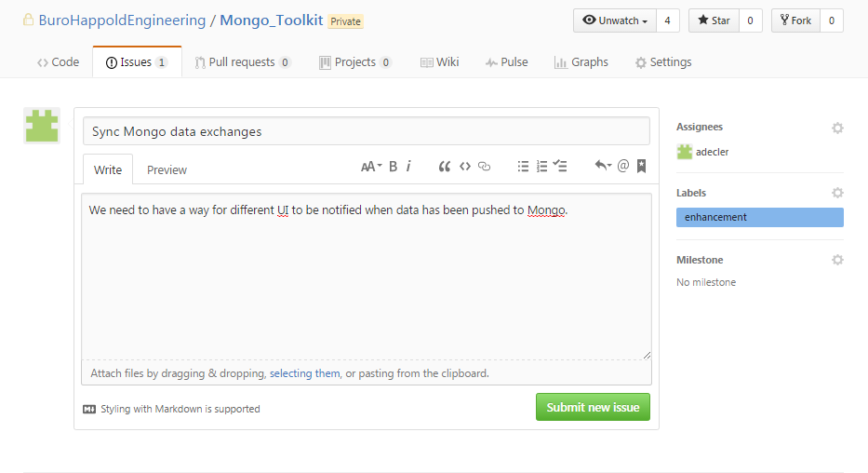
Task: Click the 'No milestone' text
Action: pos(706,282)
